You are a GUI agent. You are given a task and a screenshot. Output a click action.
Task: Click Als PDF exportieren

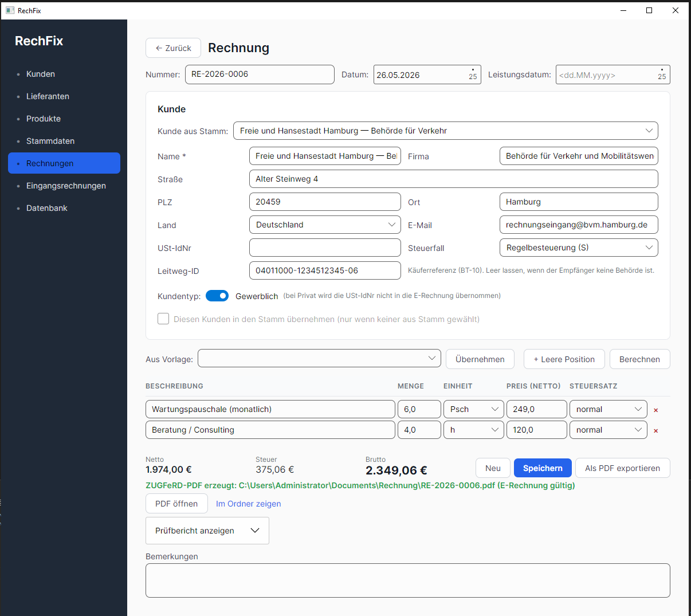click(x=623, y=468)
